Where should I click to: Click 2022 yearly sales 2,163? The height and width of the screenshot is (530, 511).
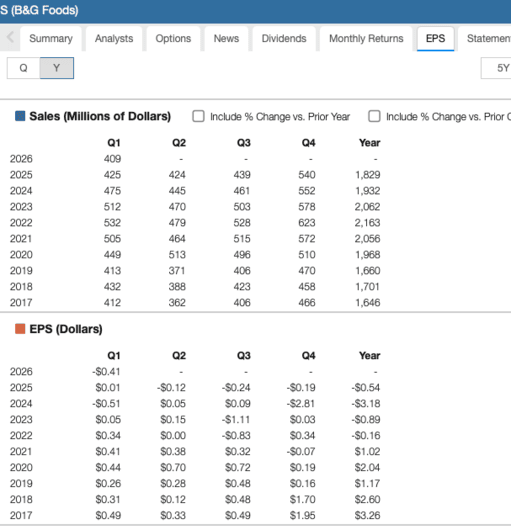pyautogui.click(x=367, y=223)
